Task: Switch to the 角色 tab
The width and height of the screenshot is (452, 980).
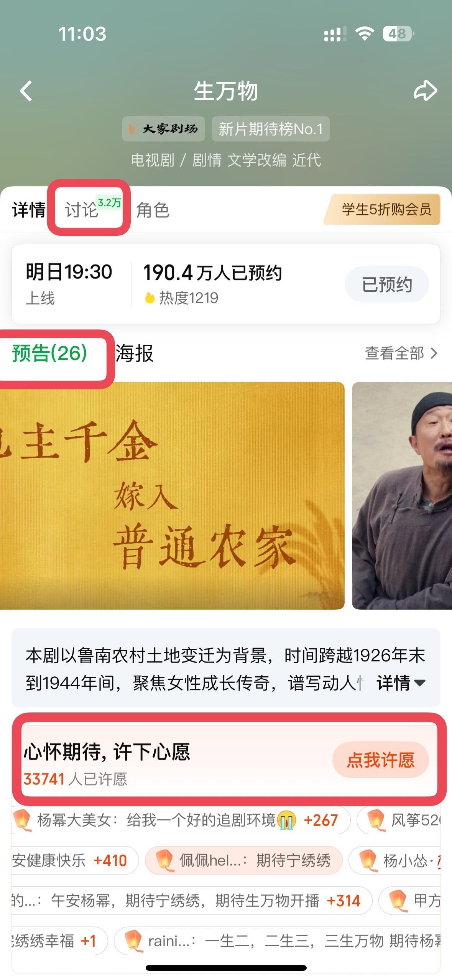Action: (x=153, y=210)
